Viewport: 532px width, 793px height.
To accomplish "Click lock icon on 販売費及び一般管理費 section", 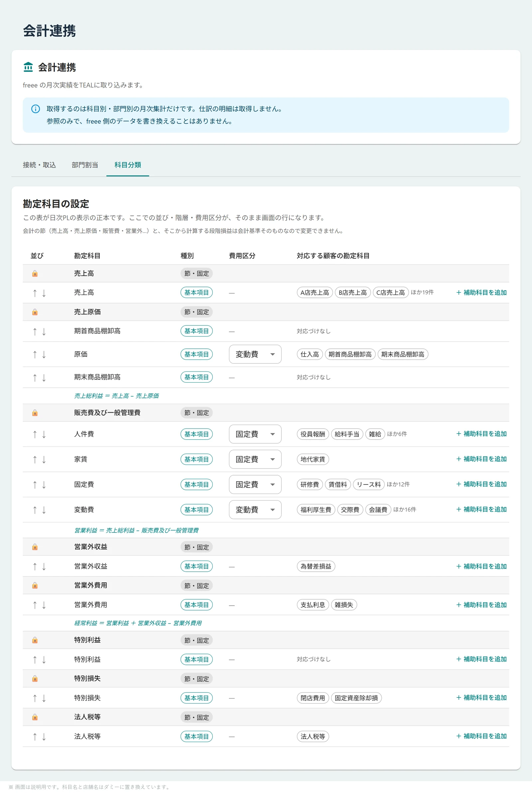I will 35,413.
